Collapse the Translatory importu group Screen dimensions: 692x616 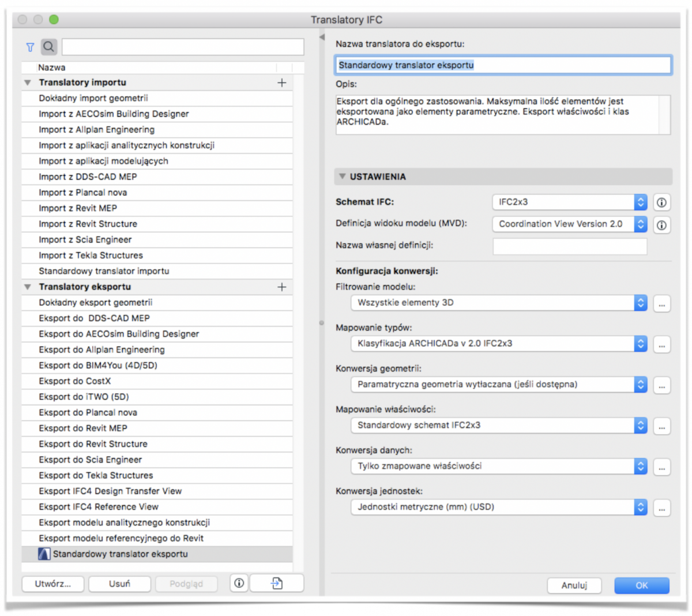click(x=28, y=82)
